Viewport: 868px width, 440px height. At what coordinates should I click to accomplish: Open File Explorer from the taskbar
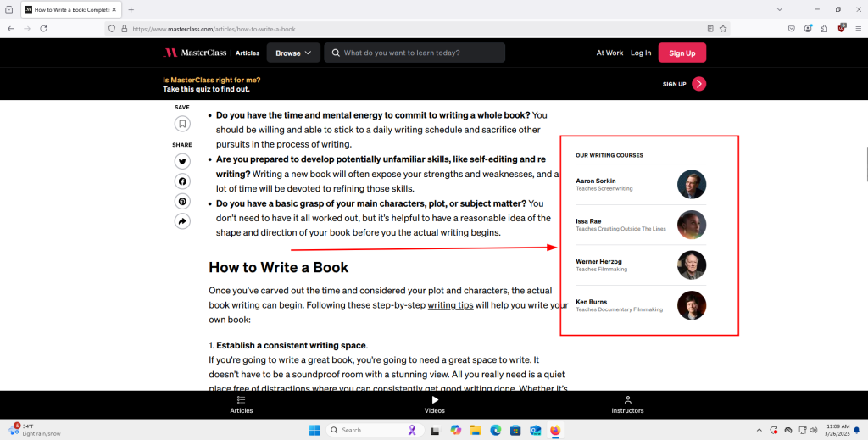click(x=476, y=430)
